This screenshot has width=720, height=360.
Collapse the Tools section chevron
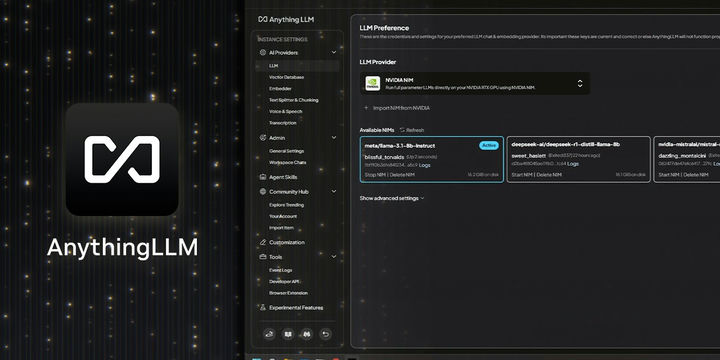pyautogui.click(x=334, y=257)
